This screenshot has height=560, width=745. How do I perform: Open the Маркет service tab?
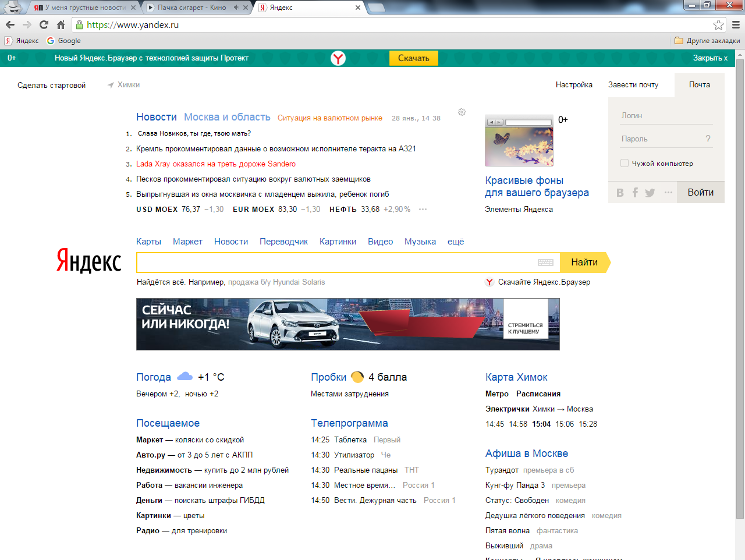(187, 242)
